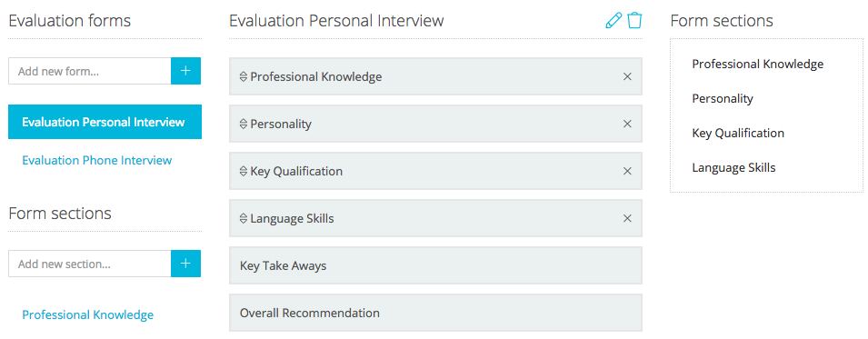Click the plus button beside Add new form
Screen dimensions: 868x339
point(186,71)
